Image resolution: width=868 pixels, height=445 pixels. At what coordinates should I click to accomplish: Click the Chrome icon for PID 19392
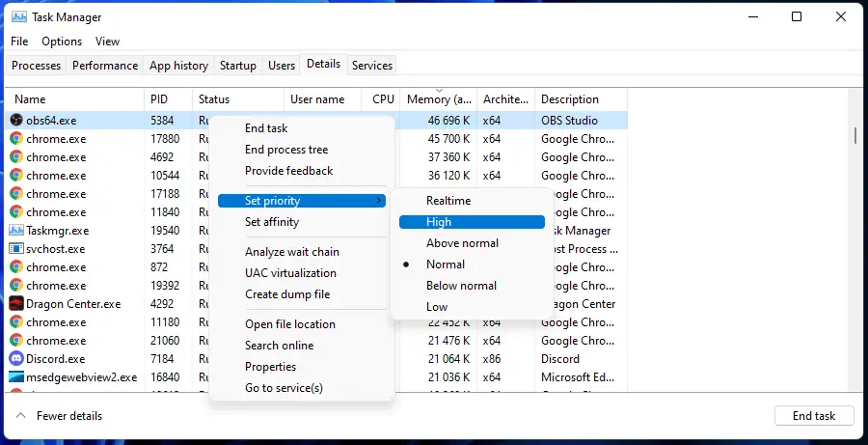pyautogui.click(x=16, y=286)
